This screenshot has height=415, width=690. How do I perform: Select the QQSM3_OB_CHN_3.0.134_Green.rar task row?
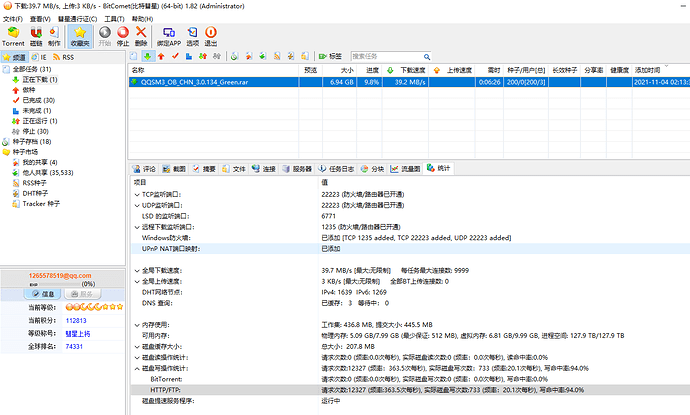coord(409,82)
